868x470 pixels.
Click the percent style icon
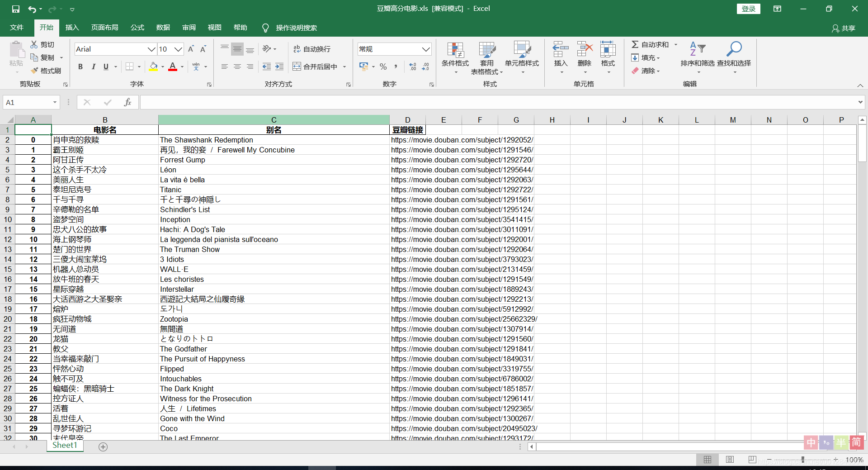coord(383,66)
